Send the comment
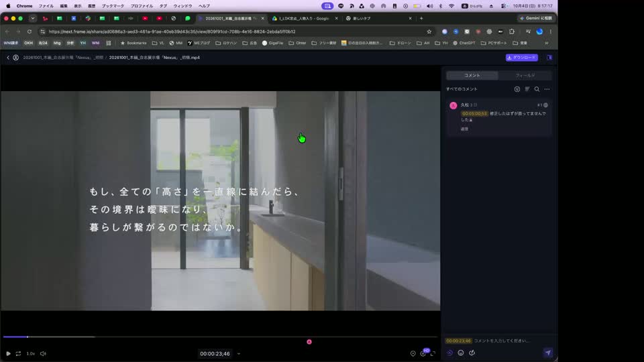The height and width of the screenshot is (362, 644). 548,353
